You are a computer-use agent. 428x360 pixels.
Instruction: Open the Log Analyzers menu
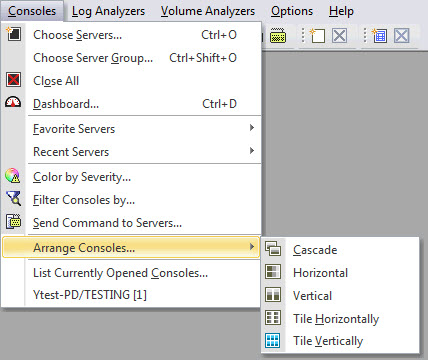click(108, 11)
